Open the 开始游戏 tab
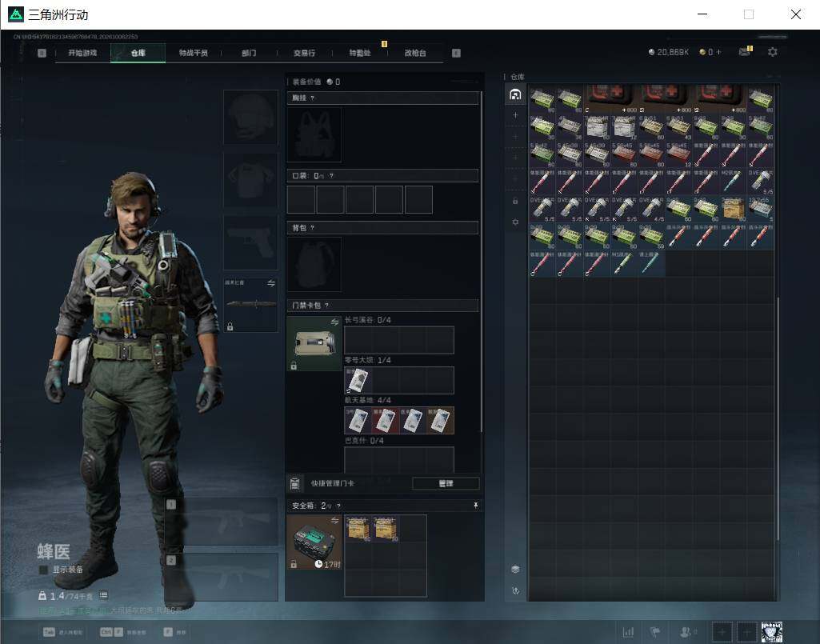820x644 pixels. pos(82,53)
